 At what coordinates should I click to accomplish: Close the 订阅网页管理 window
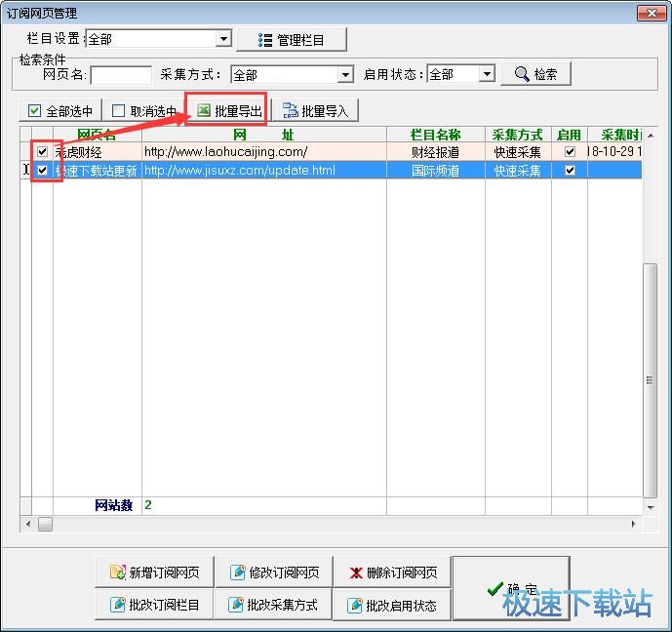(x=652, y=14)
